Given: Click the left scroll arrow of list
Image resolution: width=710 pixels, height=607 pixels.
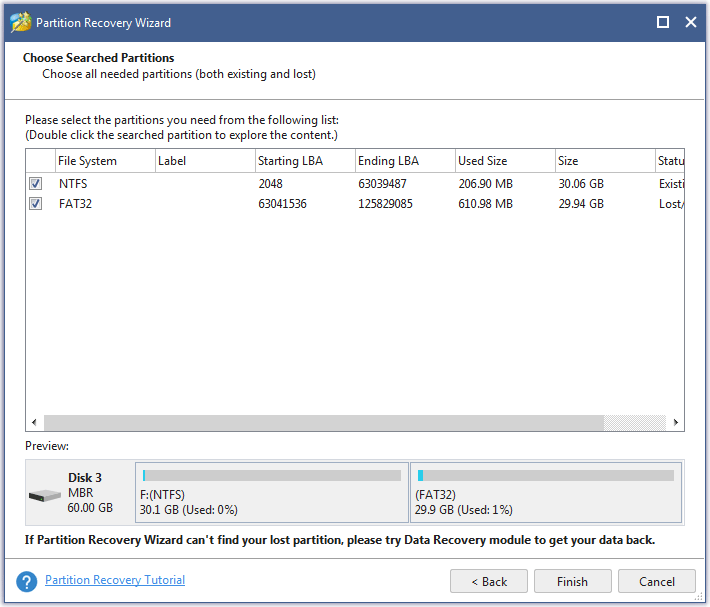Looking at the screenshot, I should click(x=35, y=423).
